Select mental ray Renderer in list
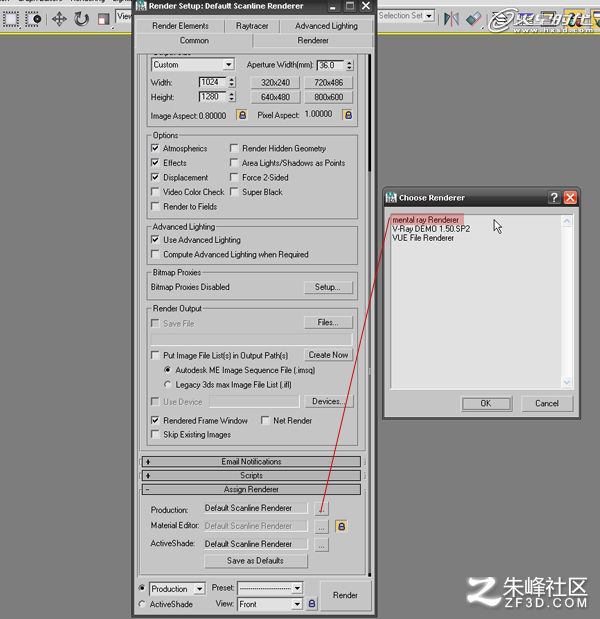The height and width of the screenshot is (619, 600). tap(426, 220)
